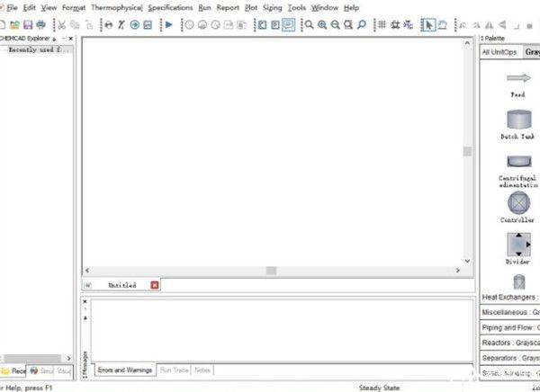Click the canvas horizontal scrollbar thumb
Screen dimensions: 540x392
(271, 270)
